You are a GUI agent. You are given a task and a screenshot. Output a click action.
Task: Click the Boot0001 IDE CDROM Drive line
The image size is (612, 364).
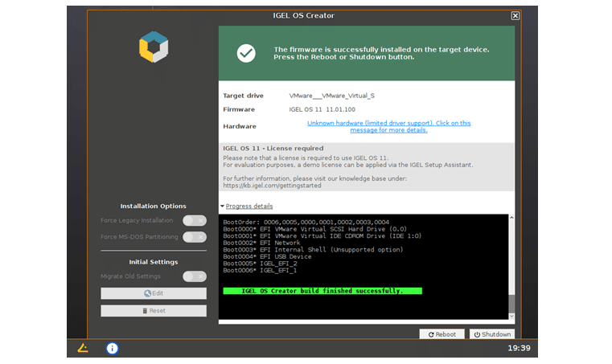point(322,236)
